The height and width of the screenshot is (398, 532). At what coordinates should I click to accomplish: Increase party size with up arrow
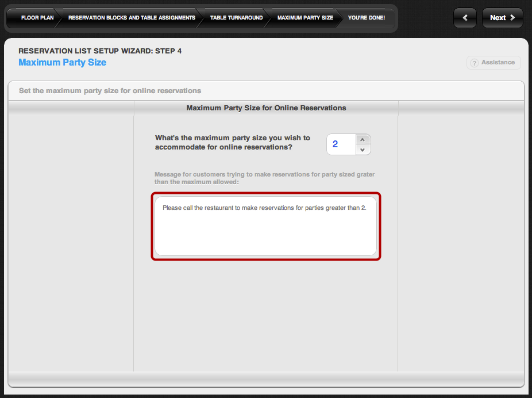(x=362, y=139)
